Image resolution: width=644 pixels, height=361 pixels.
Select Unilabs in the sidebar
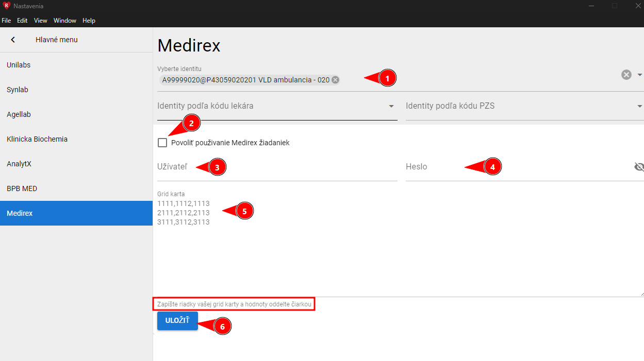(76, 65)
